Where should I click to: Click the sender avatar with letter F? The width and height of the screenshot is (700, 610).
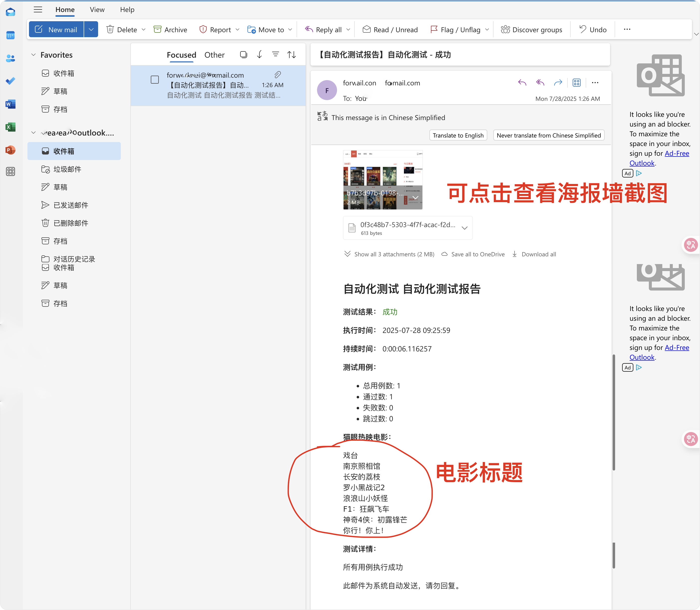coord(327,90)
